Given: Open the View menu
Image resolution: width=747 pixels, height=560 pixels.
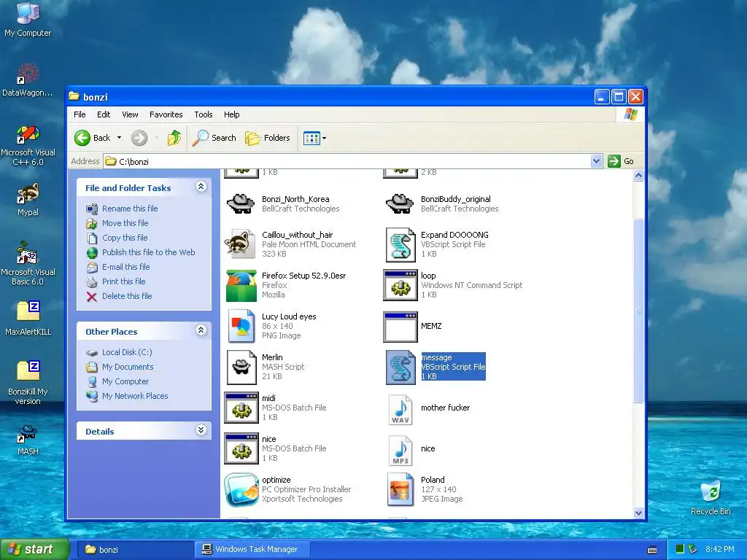Looking at the screenshot, I should (130, 114).
